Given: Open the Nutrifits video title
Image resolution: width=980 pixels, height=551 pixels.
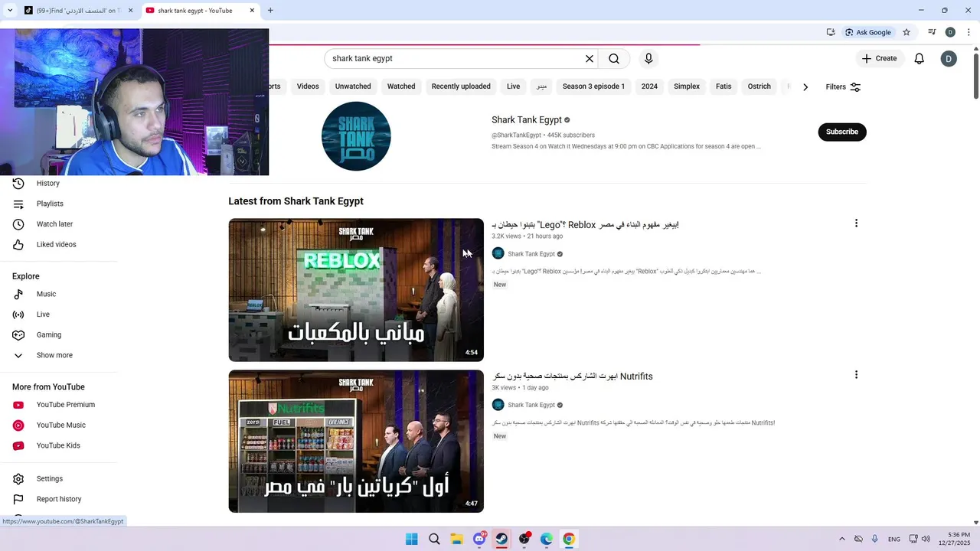Looking at the screenshot, I should click(572, 377).
